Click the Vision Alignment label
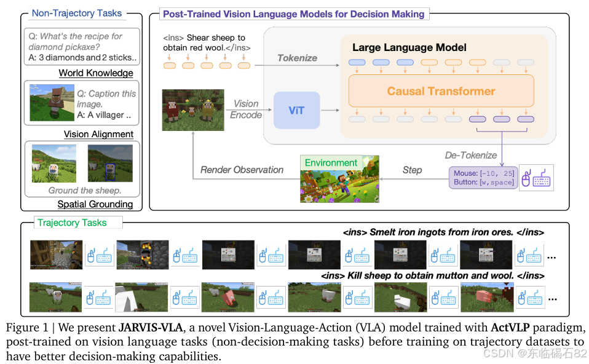Screen dimensions: 589x364 98,134
